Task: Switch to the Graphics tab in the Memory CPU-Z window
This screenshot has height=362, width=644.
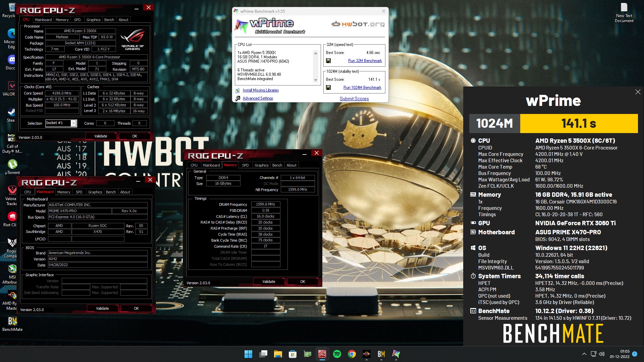Action: pos(261,165)
